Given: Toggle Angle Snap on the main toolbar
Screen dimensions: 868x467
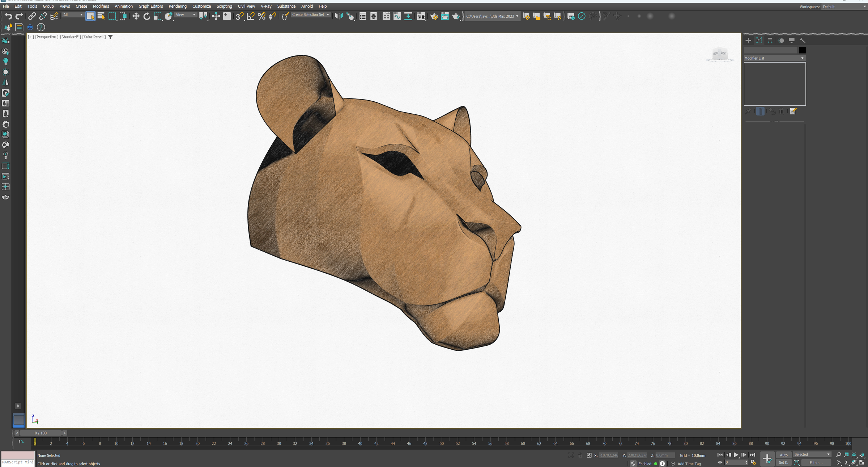Looking at the screenshot, I should coord(250,16).
